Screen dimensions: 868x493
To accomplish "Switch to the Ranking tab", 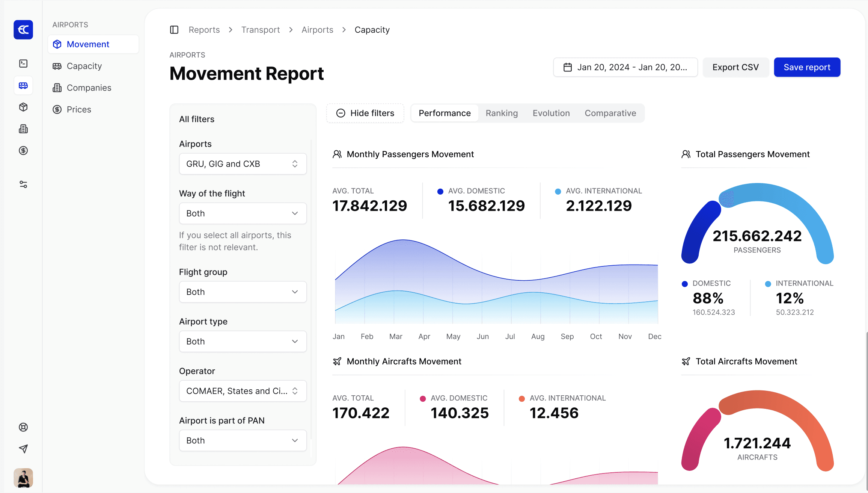I will (502, 113).
